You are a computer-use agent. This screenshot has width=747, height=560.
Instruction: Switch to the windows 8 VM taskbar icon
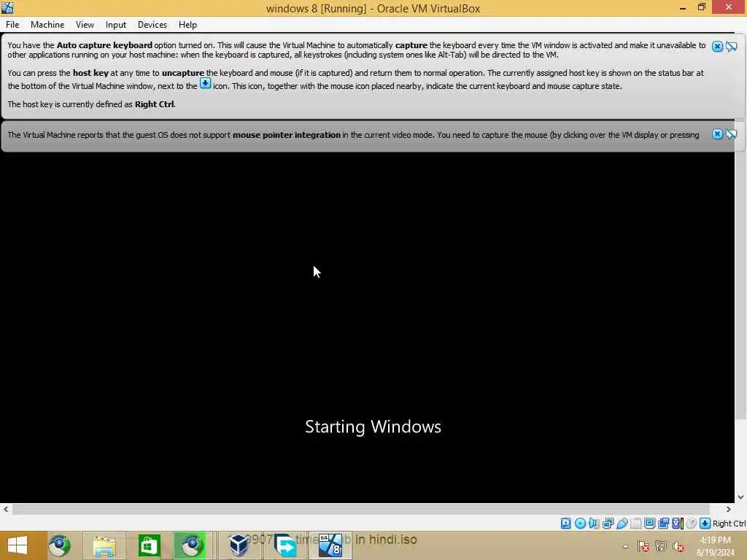tap(330, 545)
